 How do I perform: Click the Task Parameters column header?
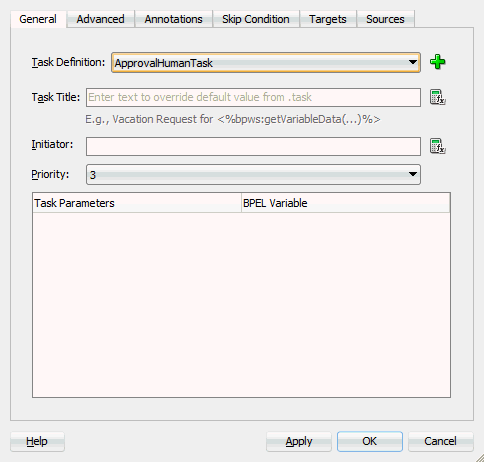(x=137, y=203)
